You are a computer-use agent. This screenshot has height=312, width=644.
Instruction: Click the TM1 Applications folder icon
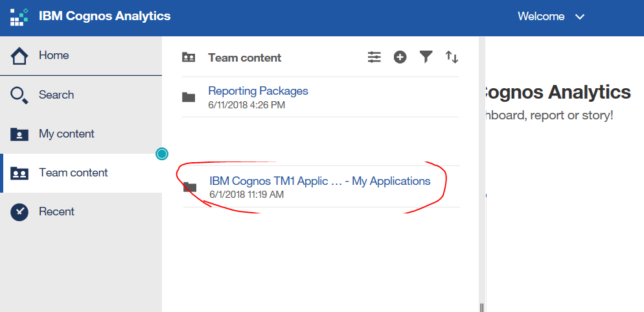pyautogui.click(x=190, y=187)
